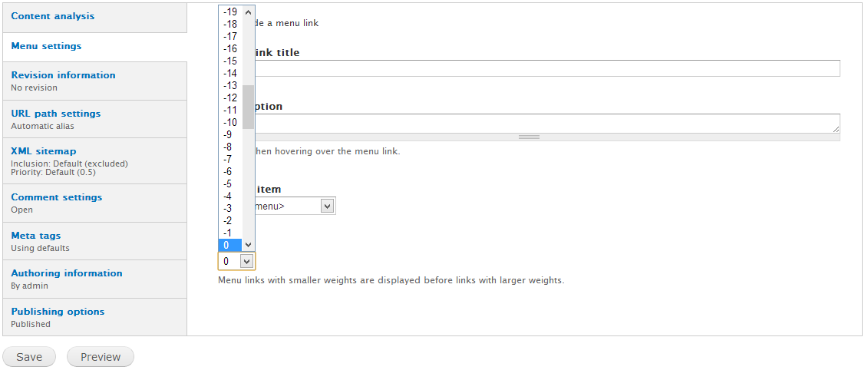Select weight -10 from the list
This screenshot has width=868, height=380.
coord(230,122)
